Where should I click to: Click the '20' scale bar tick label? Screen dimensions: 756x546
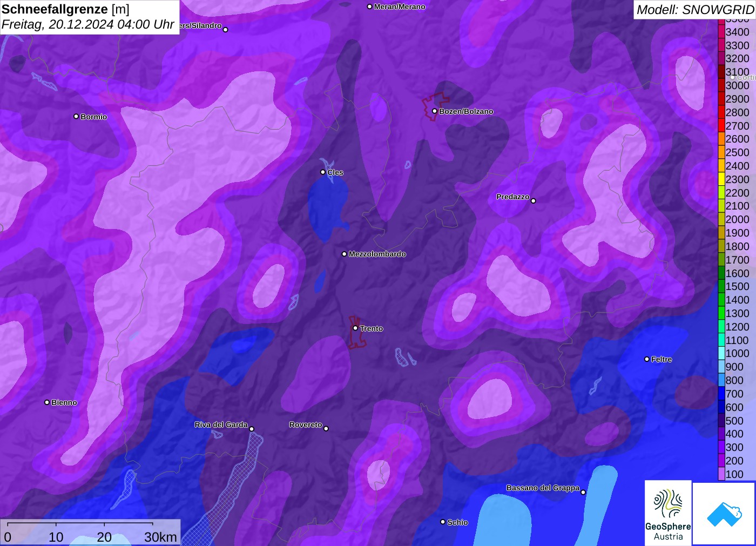coord(104,537)
